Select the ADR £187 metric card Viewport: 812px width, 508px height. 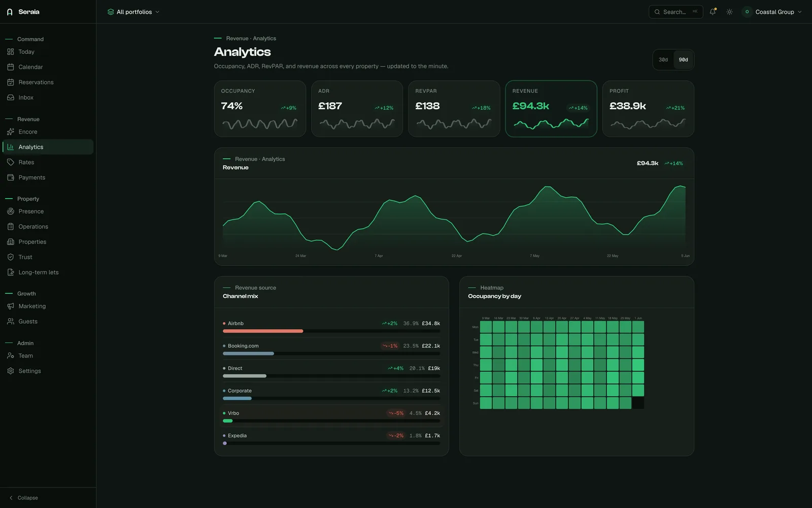pyautogui.click(x=357, y=109)
